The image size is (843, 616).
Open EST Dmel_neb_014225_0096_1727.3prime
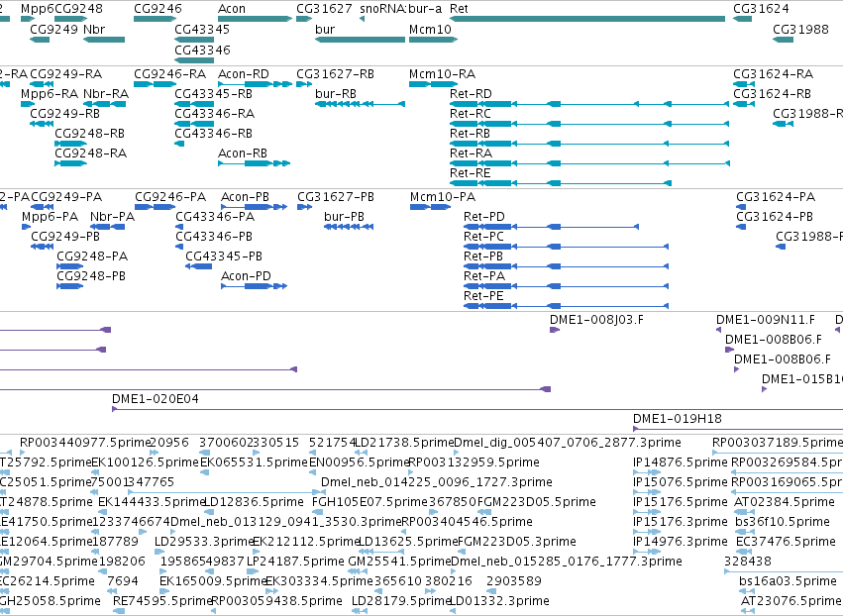coord(437,482)
